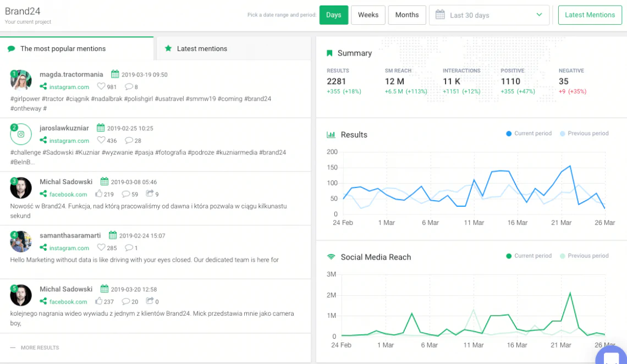Viewport: 627px width, 364px height.
Task: Click the RESULTS value 2281
Action: pyautogui.click(x=336, y=81)
